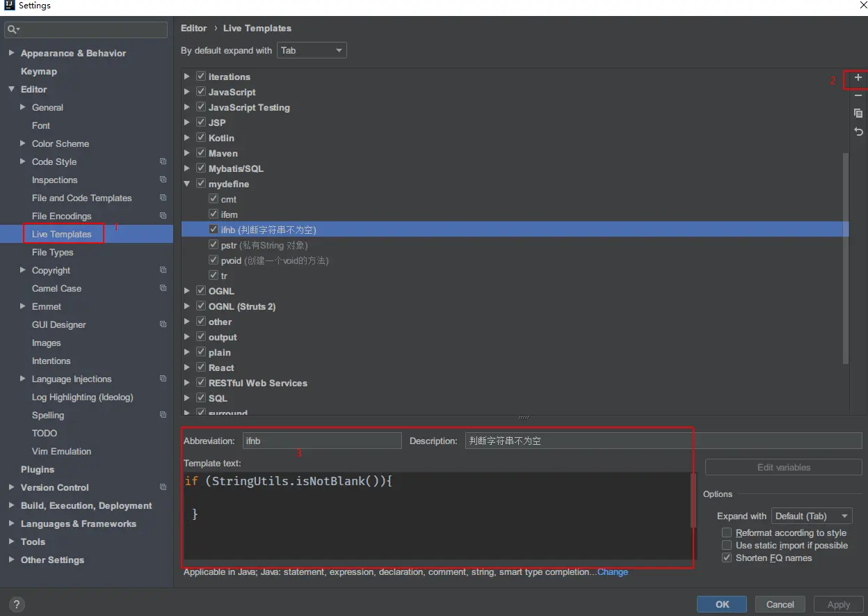Select the OGNL (Struts 2) group
This screenshot has height=616, width=868.
point(515,306)
